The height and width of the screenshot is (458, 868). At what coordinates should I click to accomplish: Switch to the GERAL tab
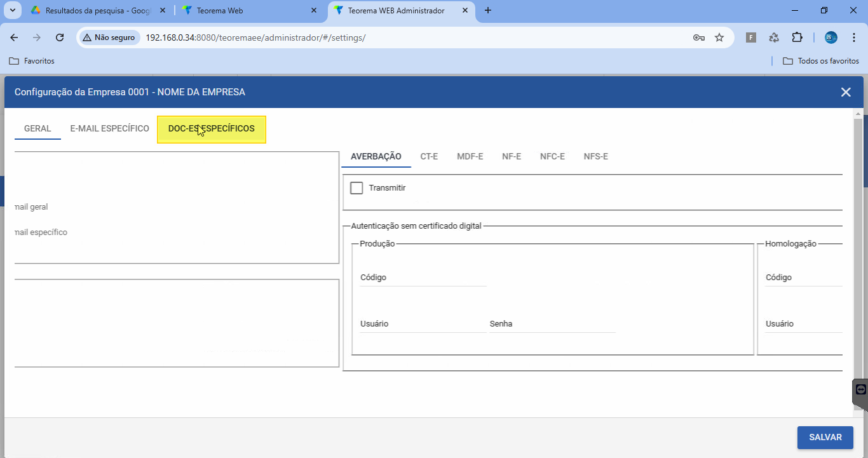tap(37, 128)
